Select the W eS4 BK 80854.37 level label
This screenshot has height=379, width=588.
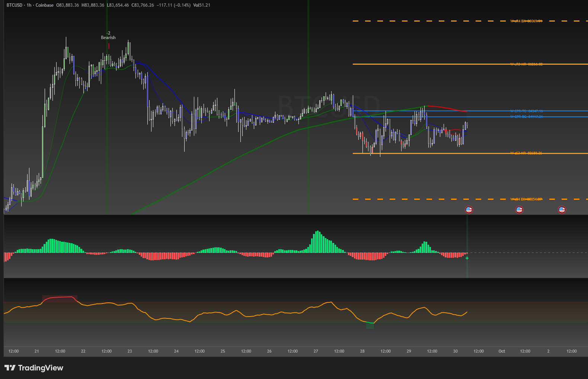[x=526, y=199]
